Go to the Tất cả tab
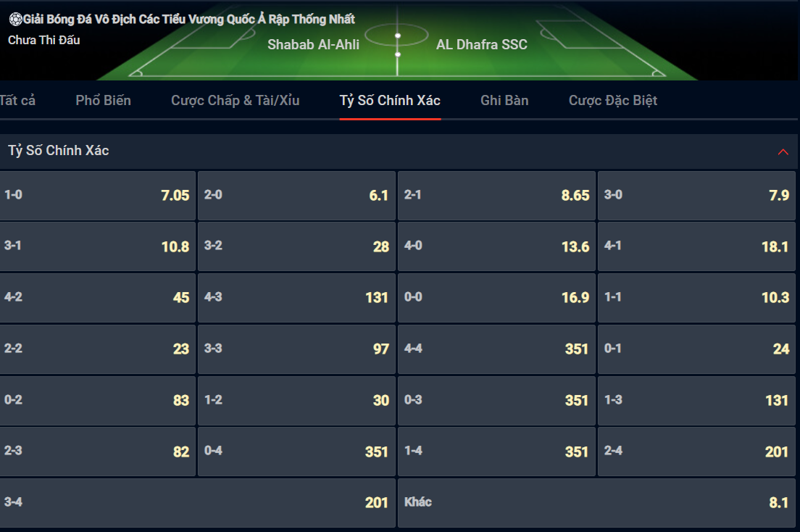 tap(18, 100)
